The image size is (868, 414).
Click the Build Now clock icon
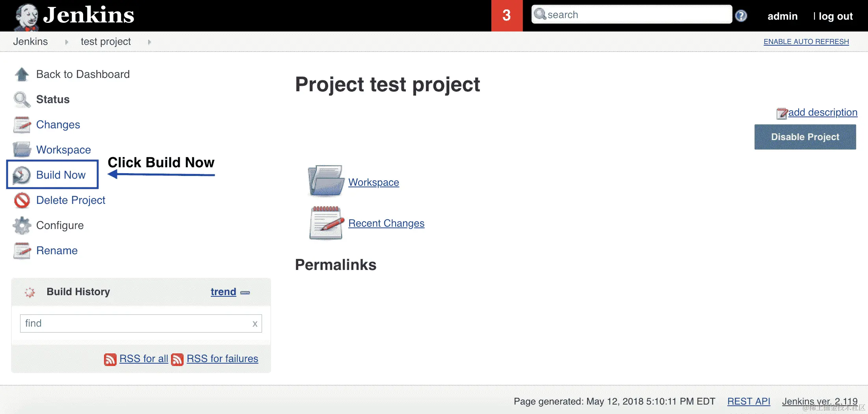click(x=22, y=175)
